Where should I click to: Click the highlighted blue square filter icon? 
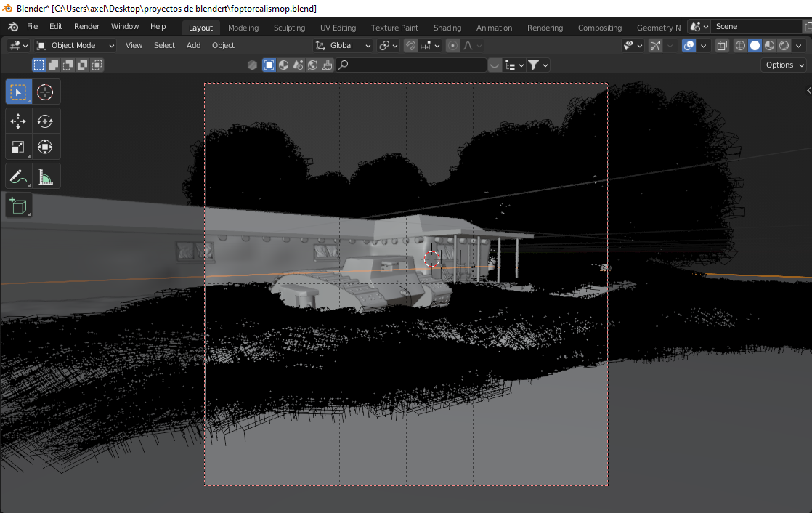click(269, 65)
